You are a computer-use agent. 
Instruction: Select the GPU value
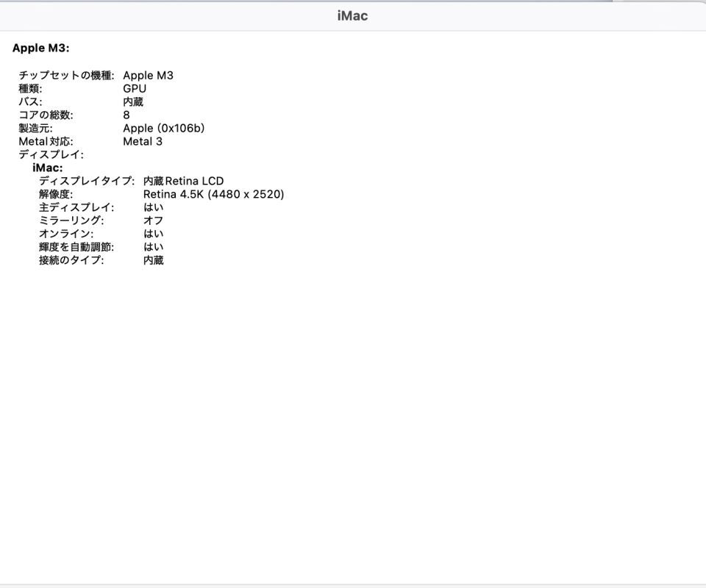coord(135,89)
